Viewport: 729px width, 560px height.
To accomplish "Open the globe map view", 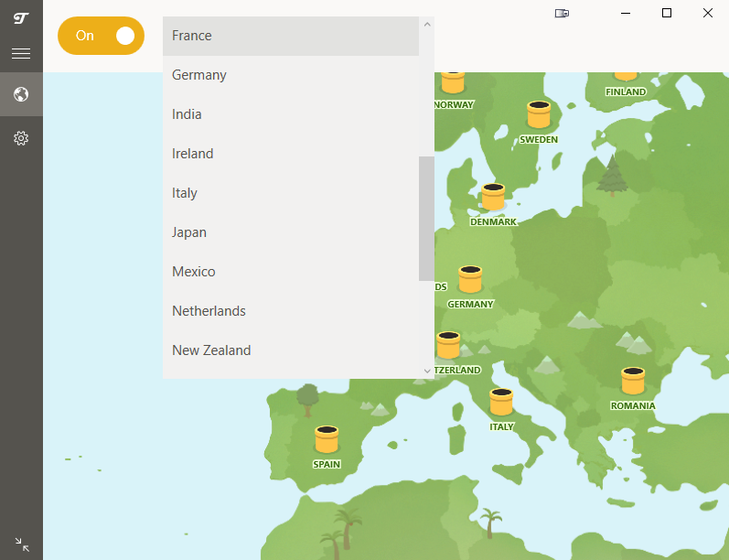I will (21, 94).
